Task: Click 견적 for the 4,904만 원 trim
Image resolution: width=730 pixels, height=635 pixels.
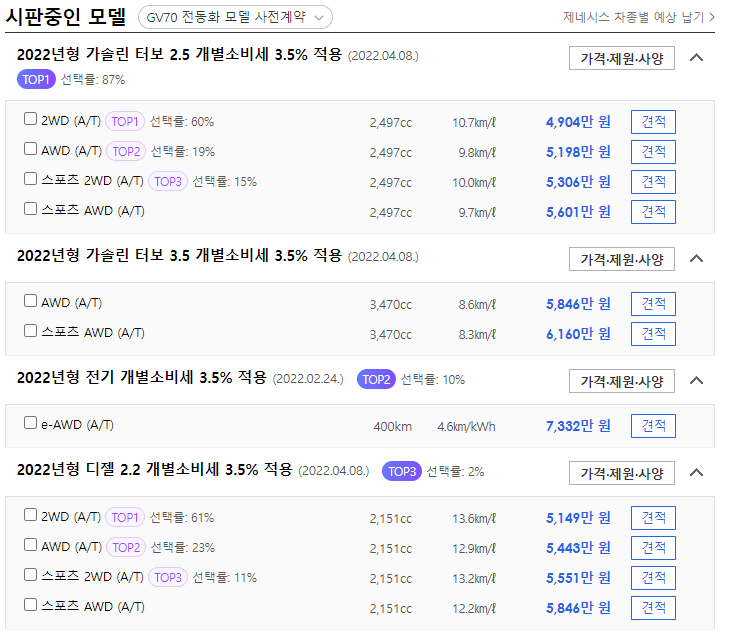Action: pos(653,122)
